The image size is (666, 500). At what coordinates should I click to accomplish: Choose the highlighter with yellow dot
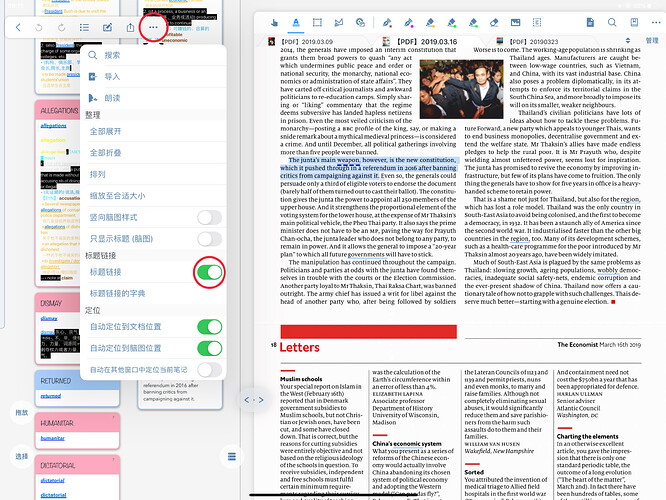(430, 23)
